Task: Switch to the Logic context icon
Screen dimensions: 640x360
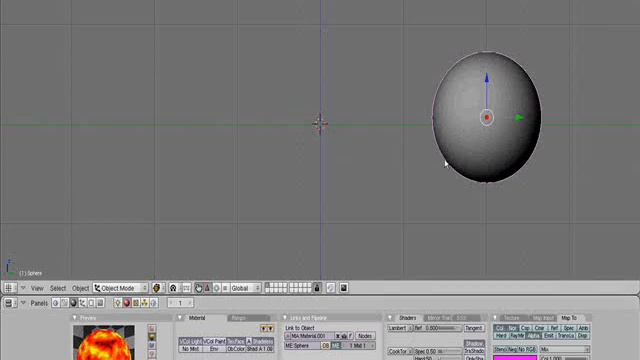Action: 56,303
